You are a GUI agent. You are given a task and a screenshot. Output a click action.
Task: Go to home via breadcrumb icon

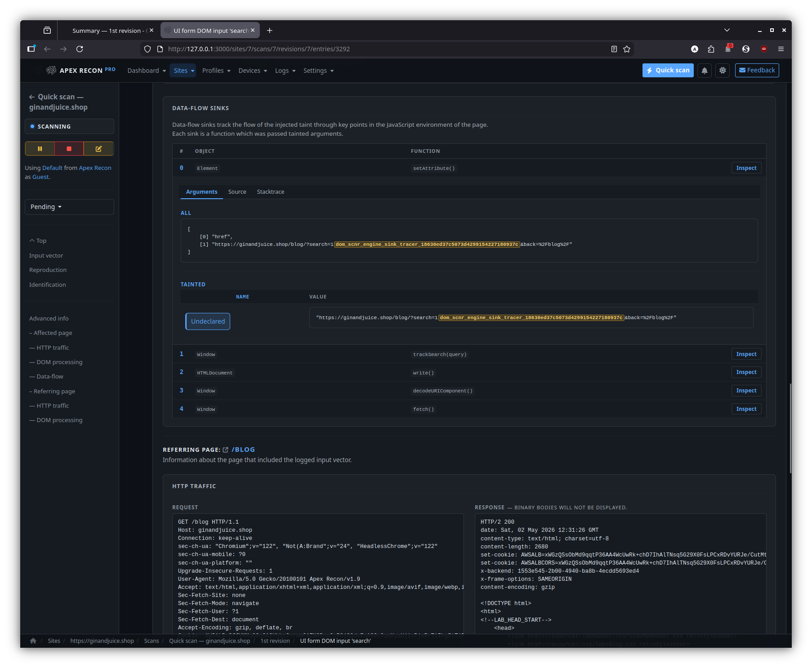(x=33, y=641)
